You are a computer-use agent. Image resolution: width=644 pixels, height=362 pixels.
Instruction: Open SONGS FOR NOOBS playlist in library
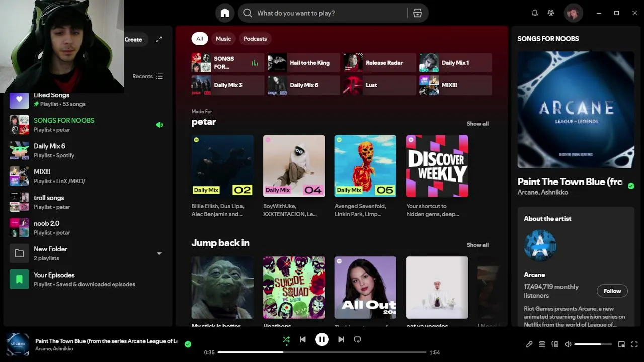88,125
